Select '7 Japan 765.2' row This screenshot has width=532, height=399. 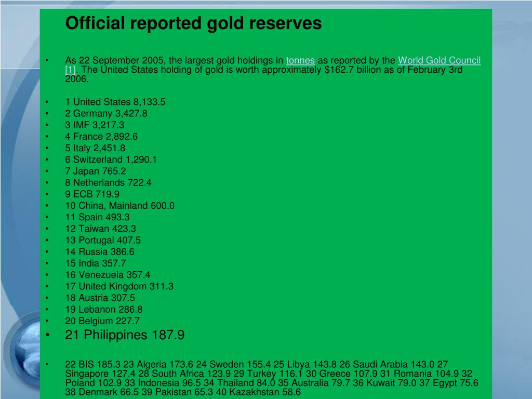coord(96,171)
